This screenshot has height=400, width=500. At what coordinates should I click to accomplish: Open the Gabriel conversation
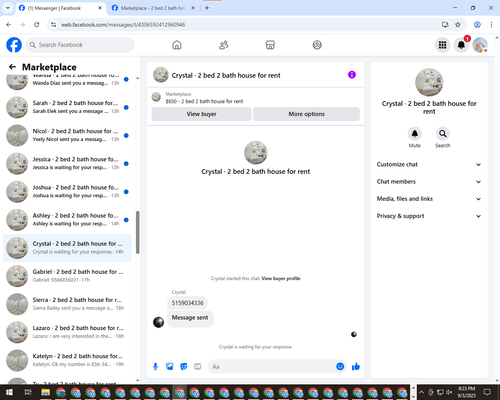pos(68,276)
